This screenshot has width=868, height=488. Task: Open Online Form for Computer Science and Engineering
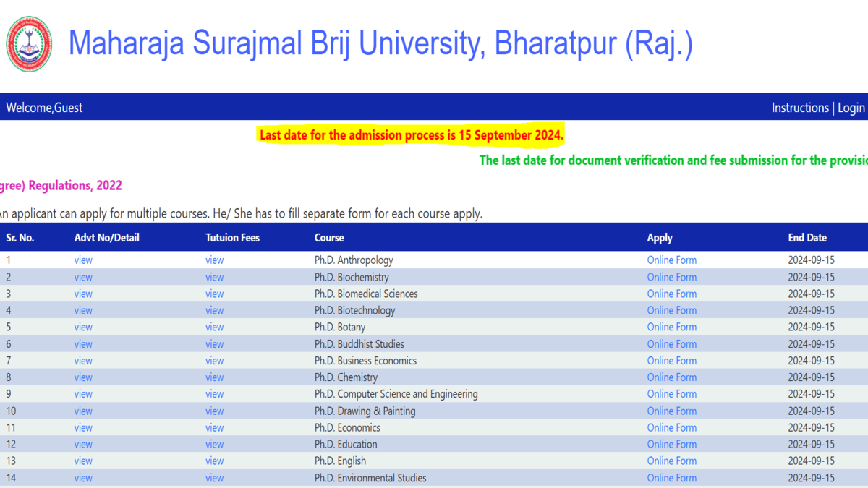click(672, 394)
